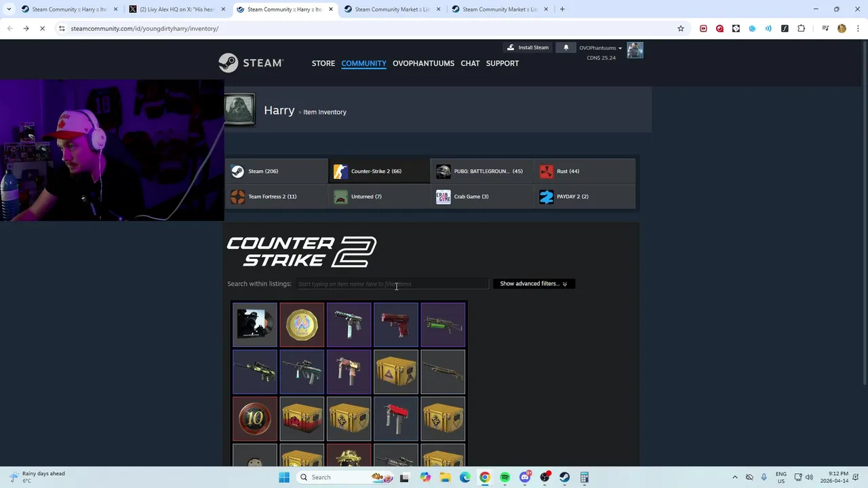The width and height of the screenshot is (868, 488).
Task: Select the Counter-Strike 2 (66) inventory tab
Action: pyautogui.click(x=380, y=171)
